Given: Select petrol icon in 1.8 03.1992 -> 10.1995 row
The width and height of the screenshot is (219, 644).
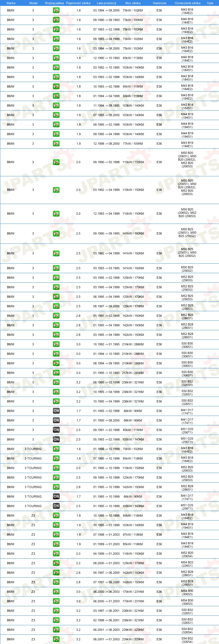Looking at the screenshot, I should [x=56, y=67].
